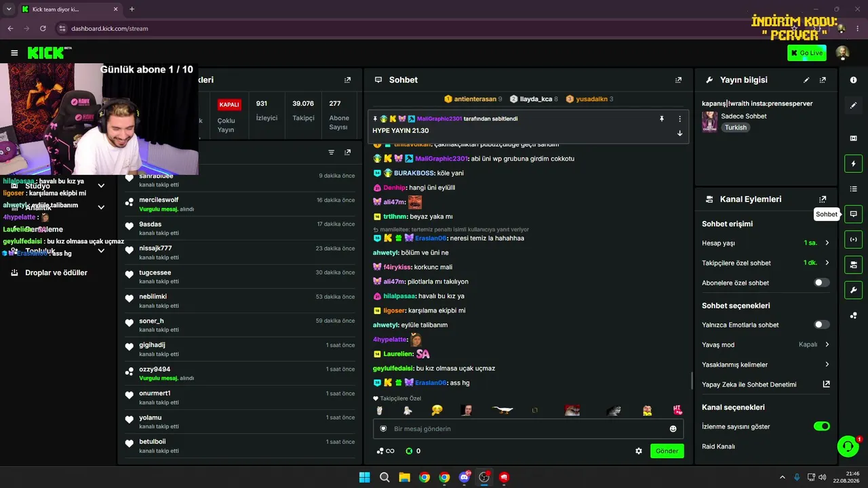Viewport: 868px width, 488px height.
Task: Click the wrench icon in right sidebar
Action: point(853,290)
